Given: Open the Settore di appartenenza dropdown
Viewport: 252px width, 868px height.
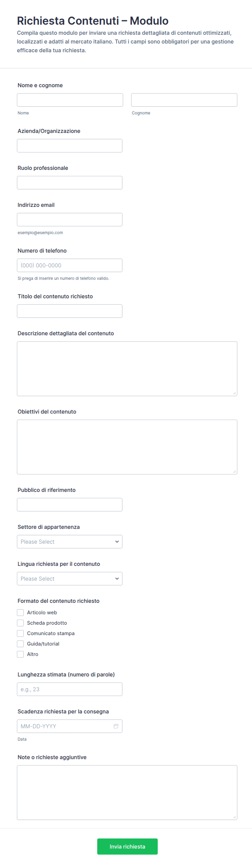Looking at the screenshot, I should 70,542.
